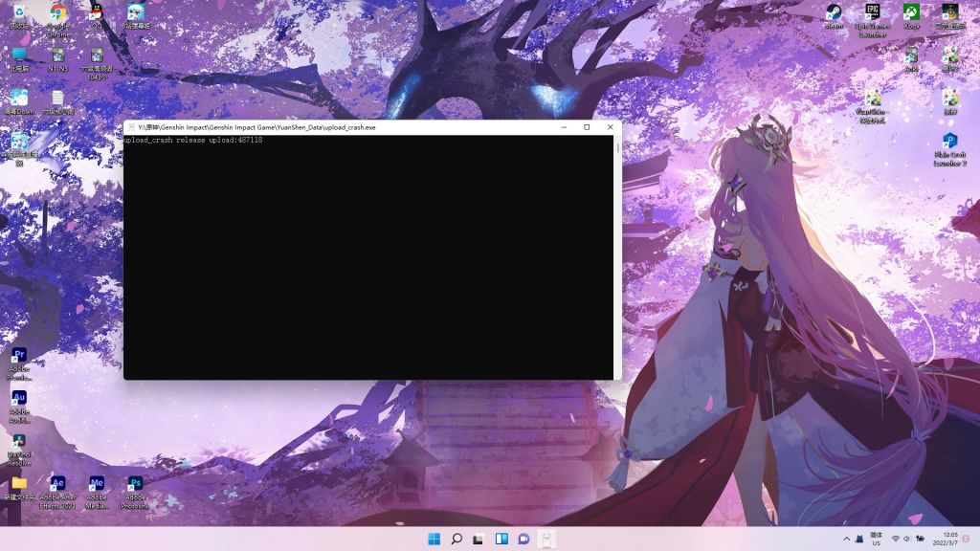
Task: Launch Adobe After Effects 2021
Action: tap(57, 493)
